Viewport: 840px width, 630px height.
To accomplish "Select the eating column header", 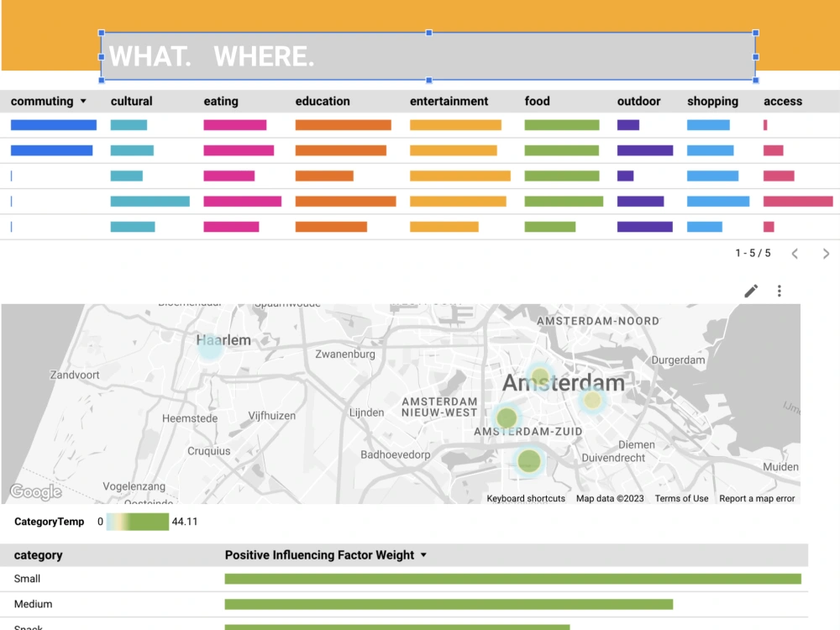I will coord(221,102).
